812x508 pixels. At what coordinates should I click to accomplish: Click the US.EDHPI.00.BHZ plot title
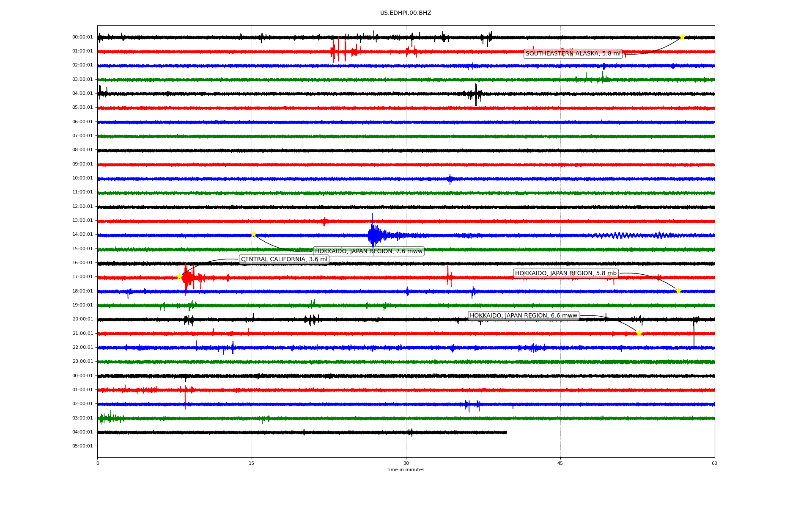[405, 13]
